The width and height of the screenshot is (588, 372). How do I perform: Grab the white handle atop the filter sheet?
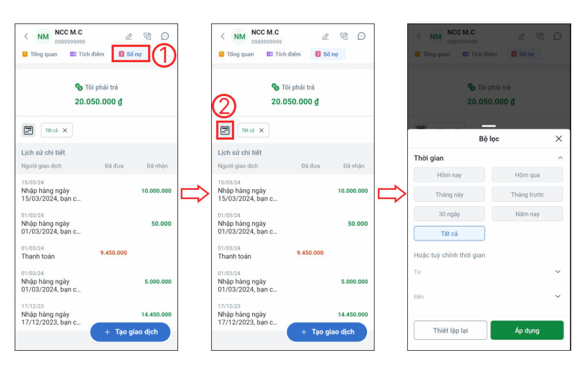click(489, 126)
